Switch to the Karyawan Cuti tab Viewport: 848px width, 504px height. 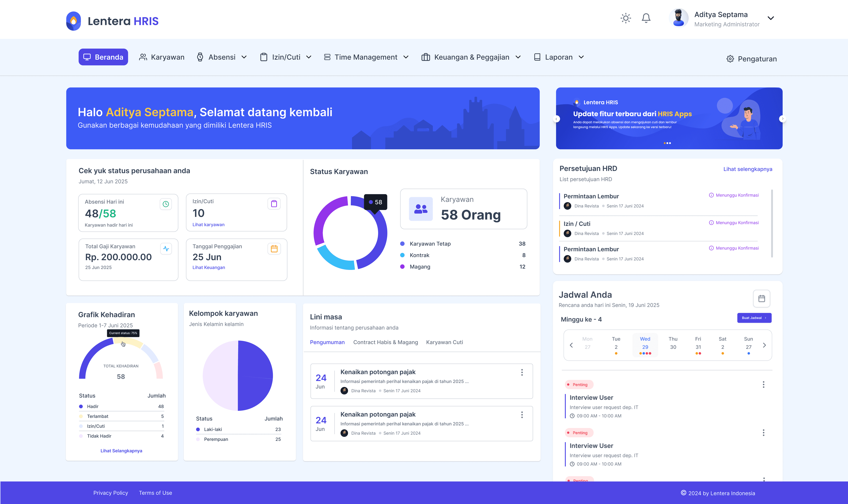point(444,342)
